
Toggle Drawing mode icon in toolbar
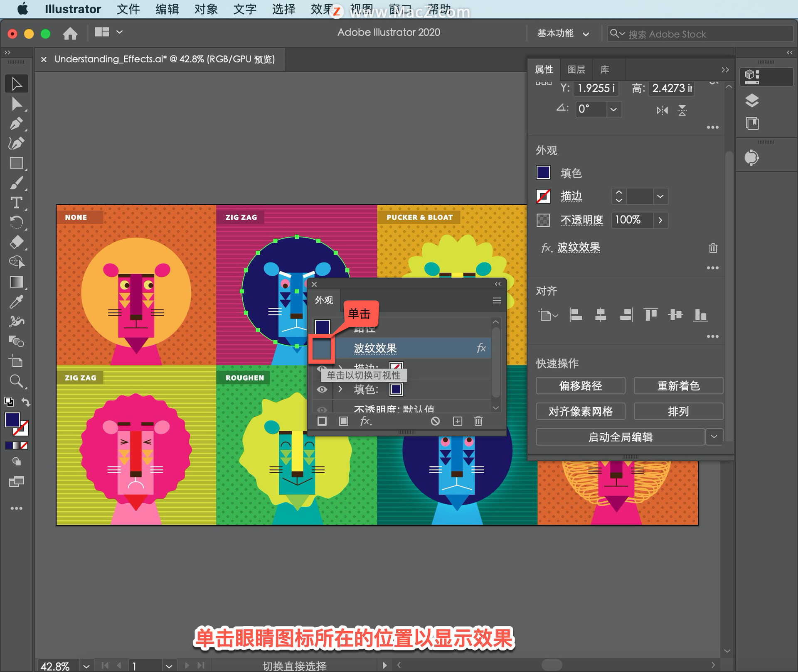pyautogui.click(x=16, y=461)
